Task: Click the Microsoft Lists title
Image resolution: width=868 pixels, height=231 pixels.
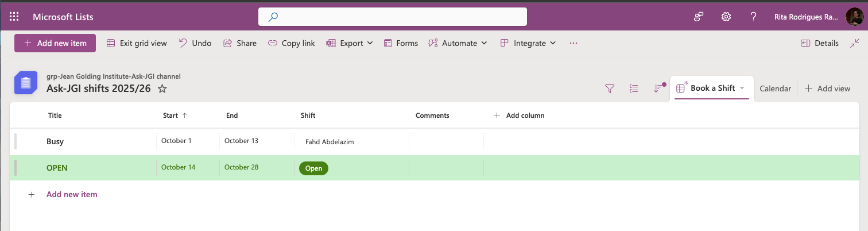Action: point(63,17)
